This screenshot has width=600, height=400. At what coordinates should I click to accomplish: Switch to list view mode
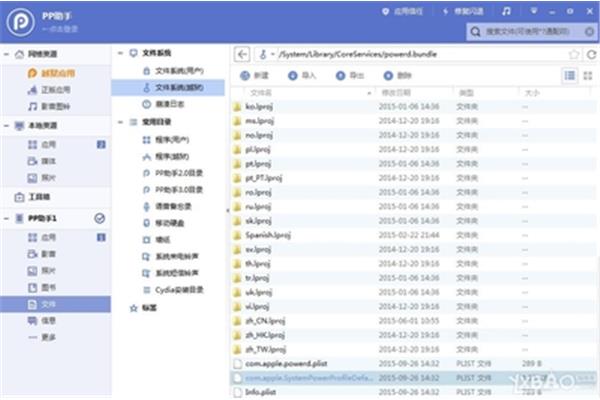(x=570, y=75)
